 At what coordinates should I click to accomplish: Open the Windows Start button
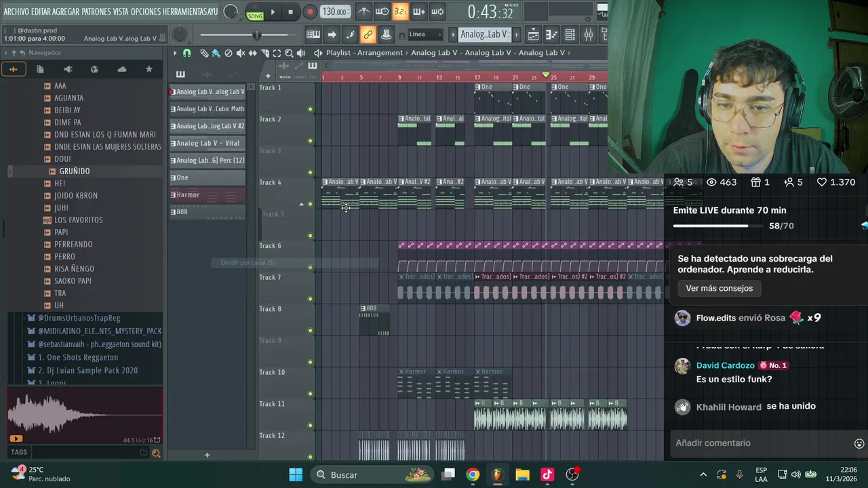[x=296, y=474]
